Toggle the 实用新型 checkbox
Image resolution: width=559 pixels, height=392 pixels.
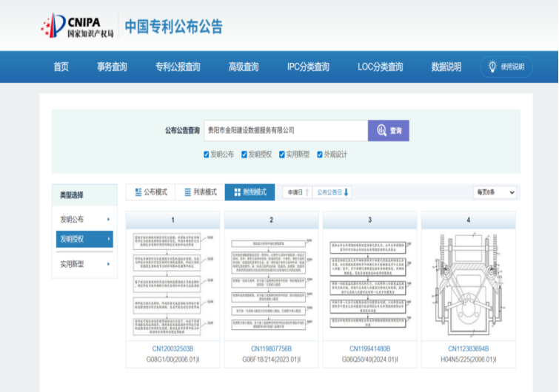click(281, 155)
